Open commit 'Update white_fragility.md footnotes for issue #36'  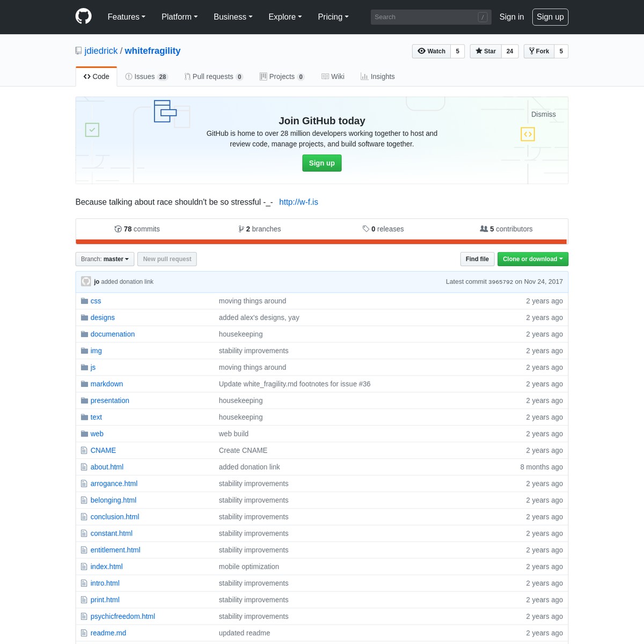pos(295,384)
